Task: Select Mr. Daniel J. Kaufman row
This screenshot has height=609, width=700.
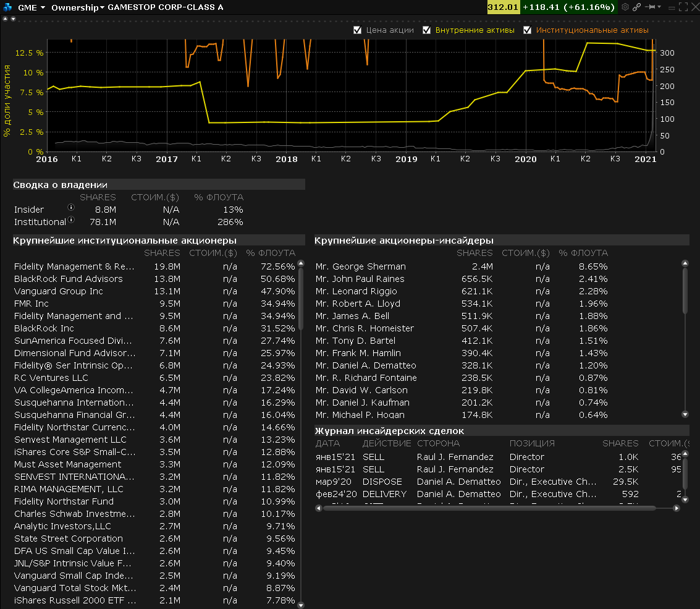Action: [x=462, y=402]
